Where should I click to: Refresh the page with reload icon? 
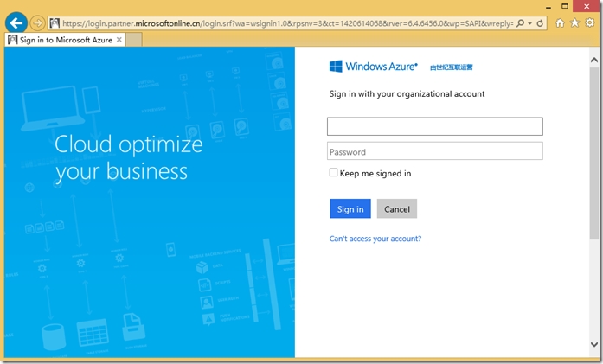click(540, 23)
